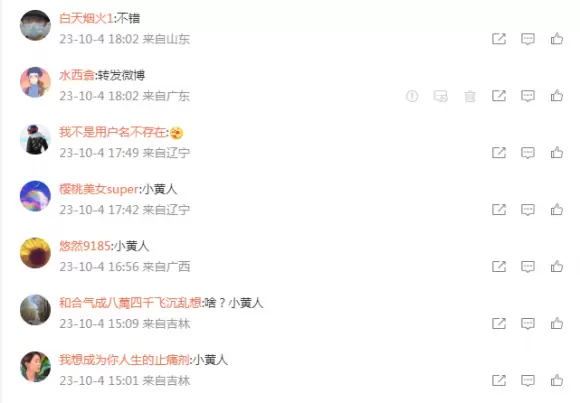
Task: Like 悠然9185's 小黄人 comment
Action: (x=557, y=267)
